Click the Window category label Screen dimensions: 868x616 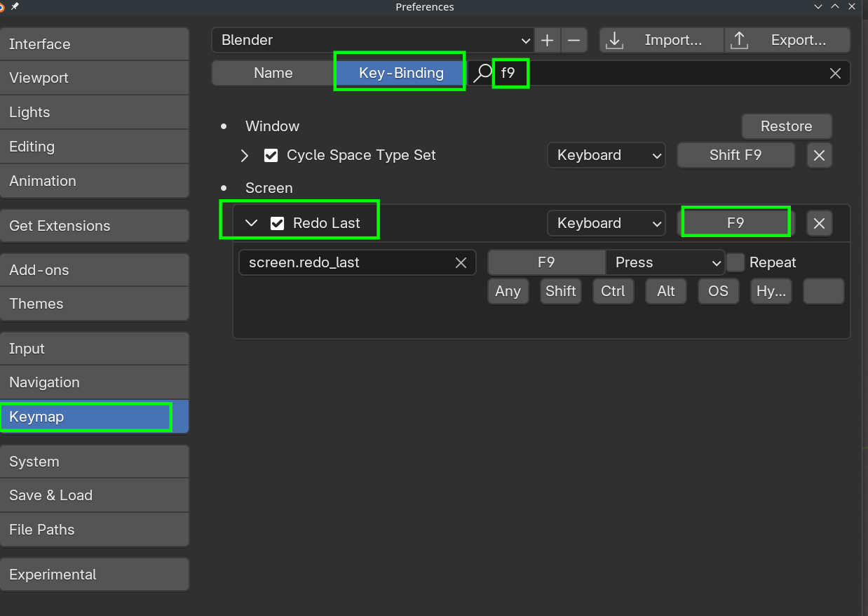[x=273, y=126]
